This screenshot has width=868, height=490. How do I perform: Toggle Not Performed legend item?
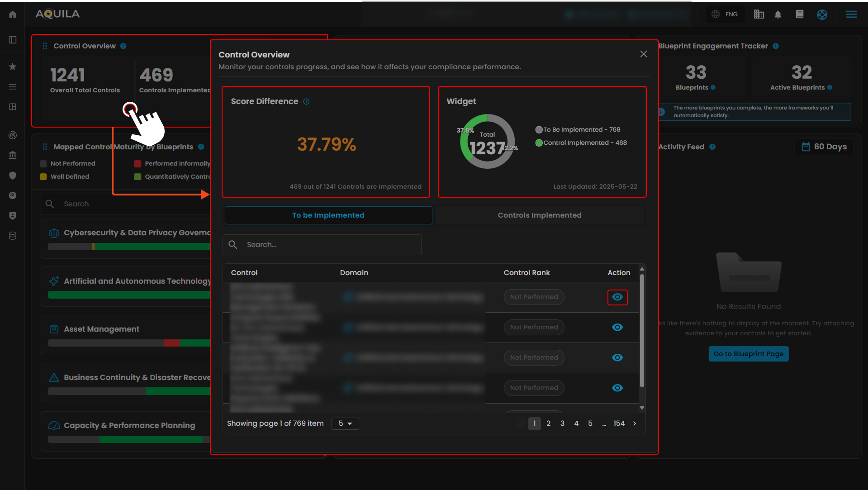coord(68,164)
